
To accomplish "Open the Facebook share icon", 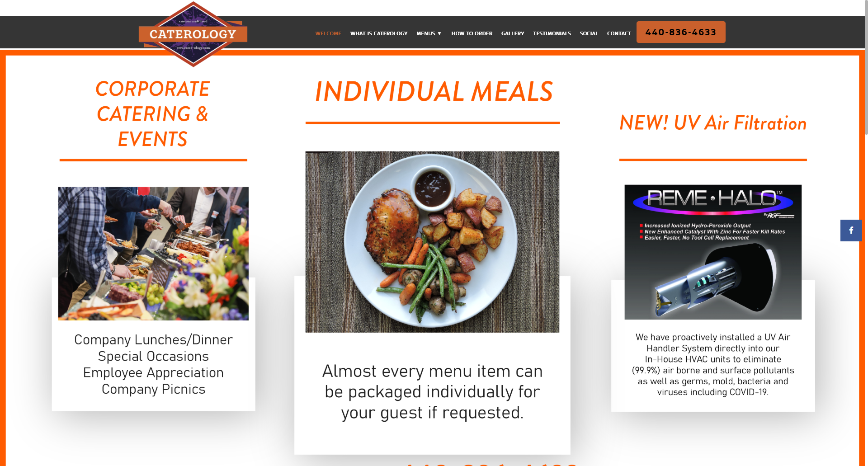I will click(851, 231).
